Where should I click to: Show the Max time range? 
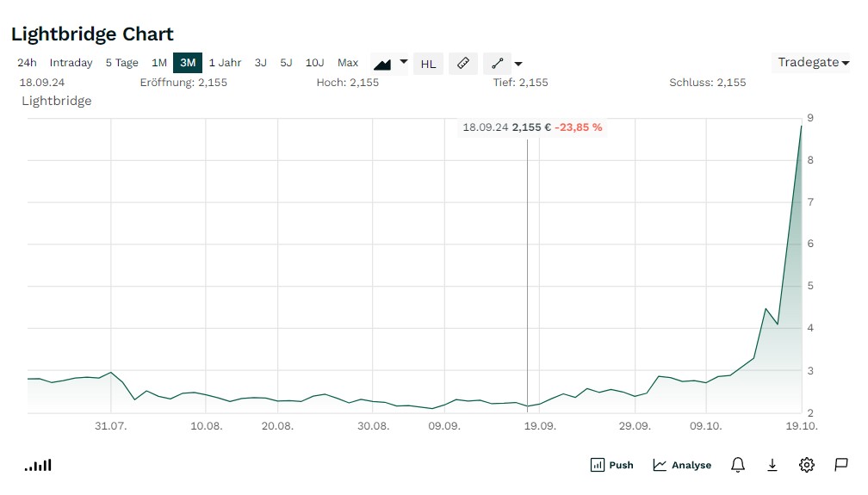348,63
